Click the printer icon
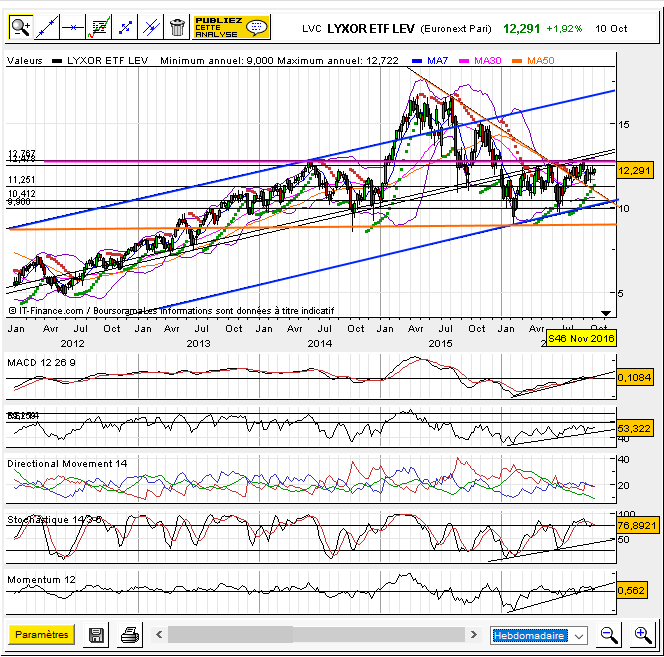The width and height of the screenshot is (664, 657). [130, 635]
